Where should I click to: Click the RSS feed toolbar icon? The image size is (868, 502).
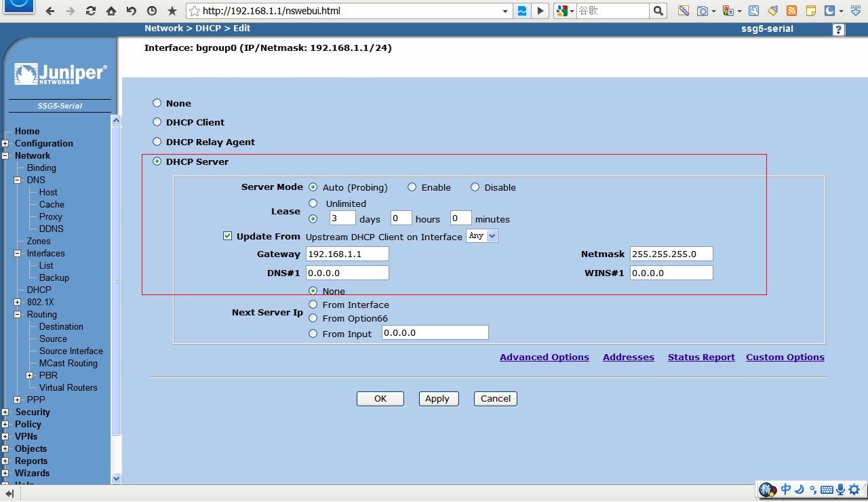[x=791, y=11]
